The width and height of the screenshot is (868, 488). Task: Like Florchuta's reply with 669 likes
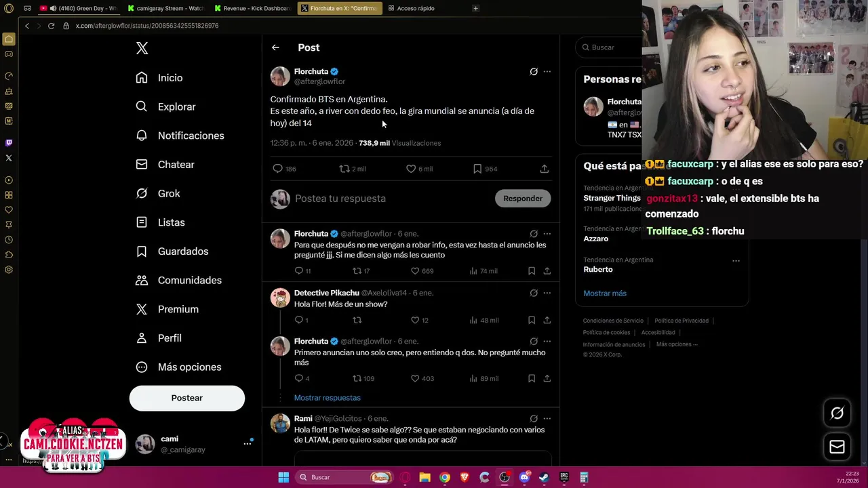(x=415, y=270)
